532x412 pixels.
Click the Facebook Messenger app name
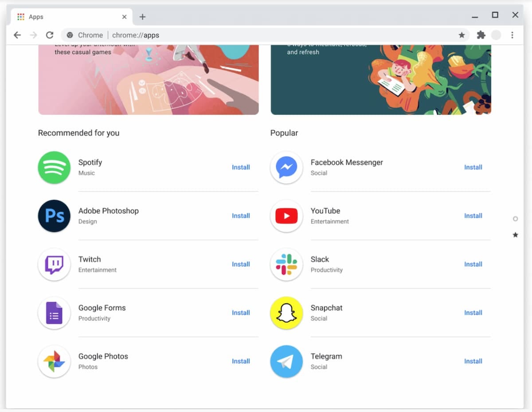click(x=347, y=162)
